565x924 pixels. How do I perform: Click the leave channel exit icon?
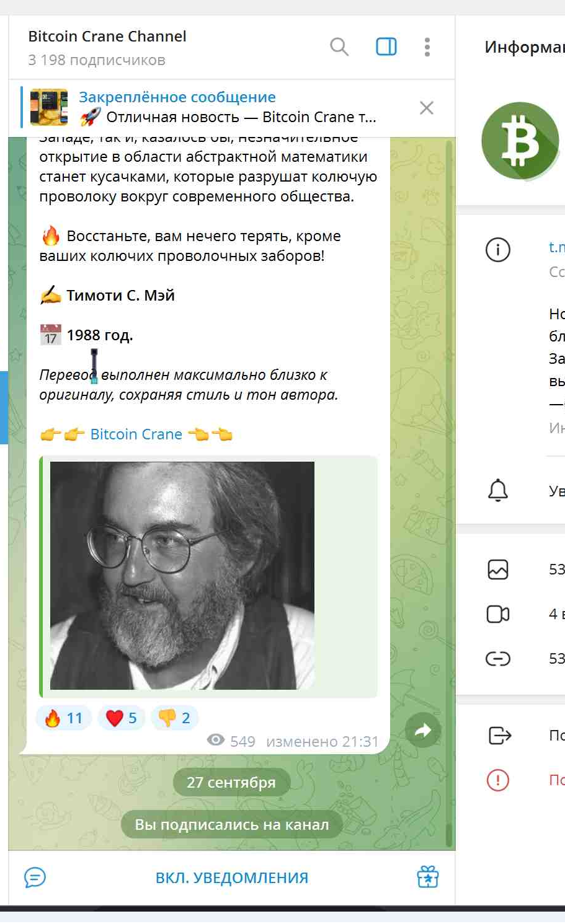coord(499,735)
